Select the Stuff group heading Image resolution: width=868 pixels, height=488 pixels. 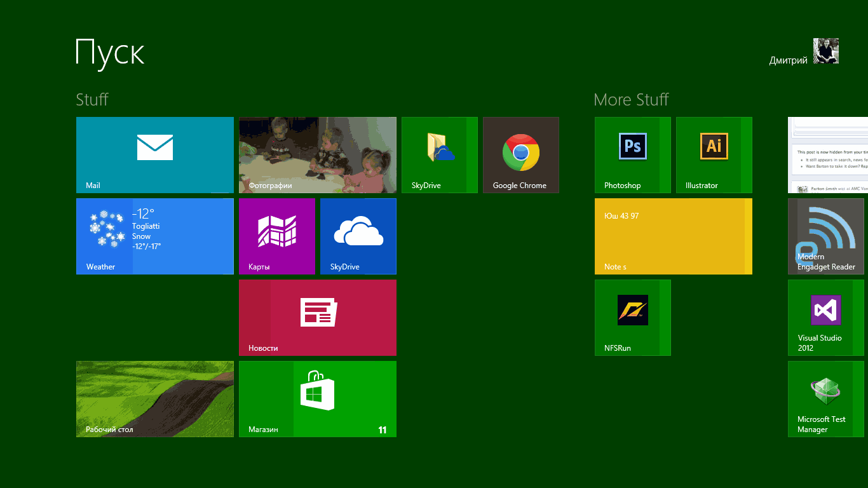click(92, 100)
